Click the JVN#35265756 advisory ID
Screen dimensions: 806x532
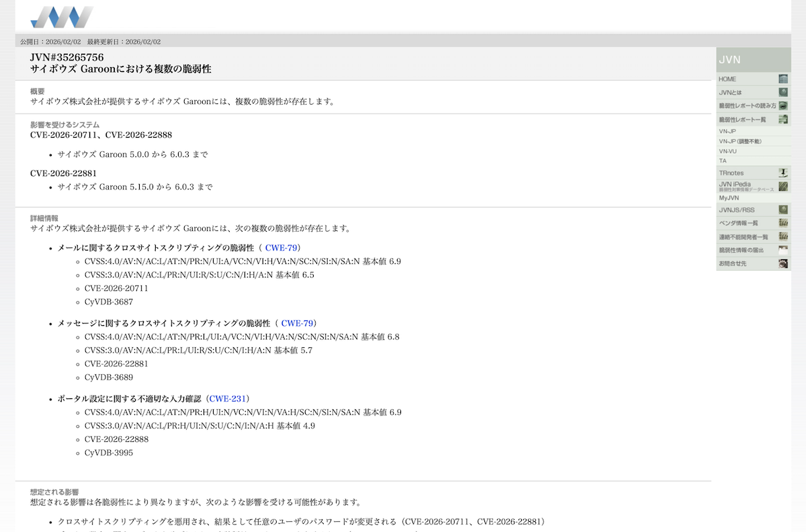click(66, 57)
